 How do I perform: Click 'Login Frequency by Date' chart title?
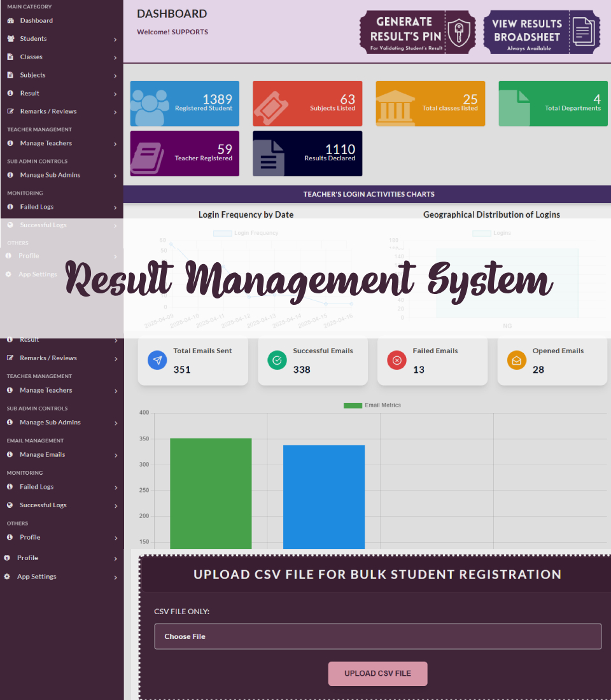(246, 214)
